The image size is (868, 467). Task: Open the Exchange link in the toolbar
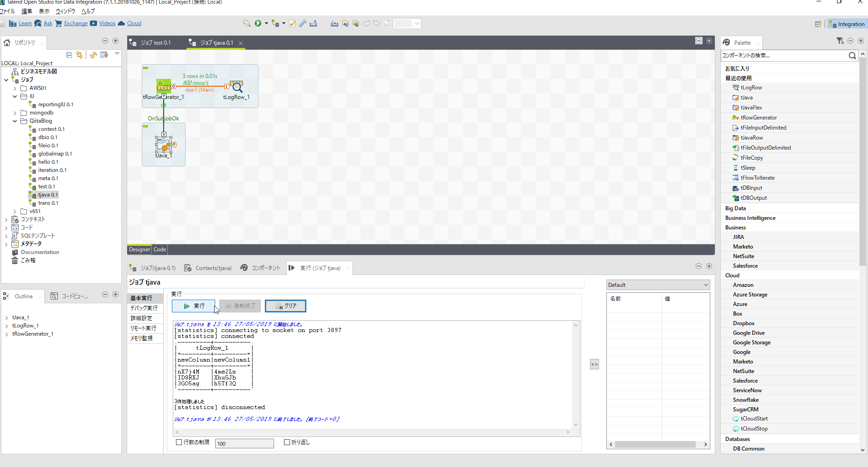[76, 23]
